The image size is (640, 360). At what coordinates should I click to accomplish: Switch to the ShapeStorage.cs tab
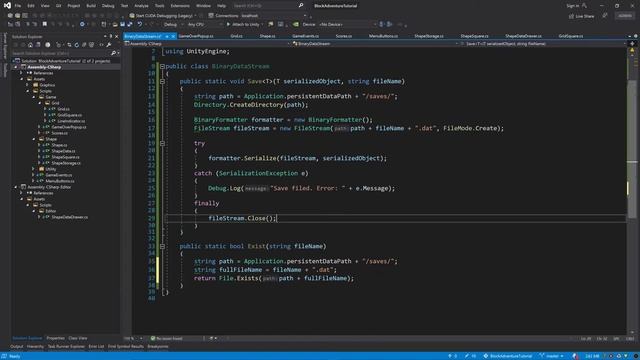click(x=429, y=36)
